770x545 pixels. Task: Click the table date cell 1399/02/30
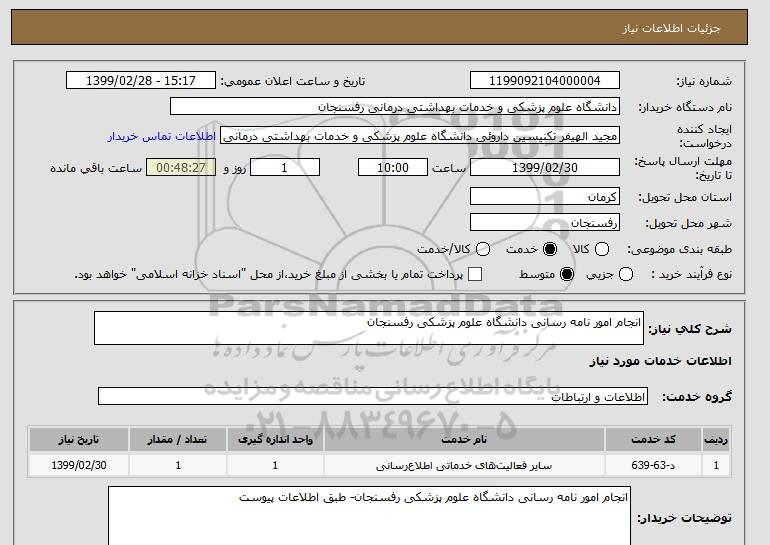(x=79, y=465)
